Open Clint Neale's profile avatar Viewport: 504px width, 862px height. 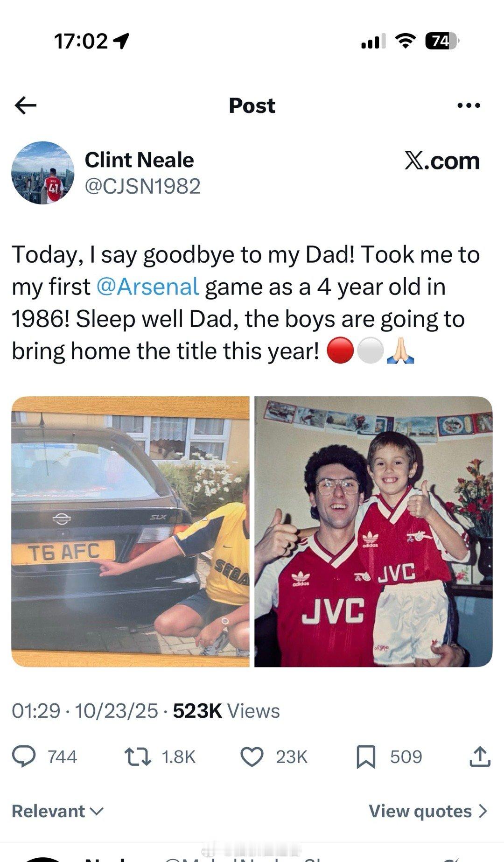pyautogui.click(x=43, y=173)
